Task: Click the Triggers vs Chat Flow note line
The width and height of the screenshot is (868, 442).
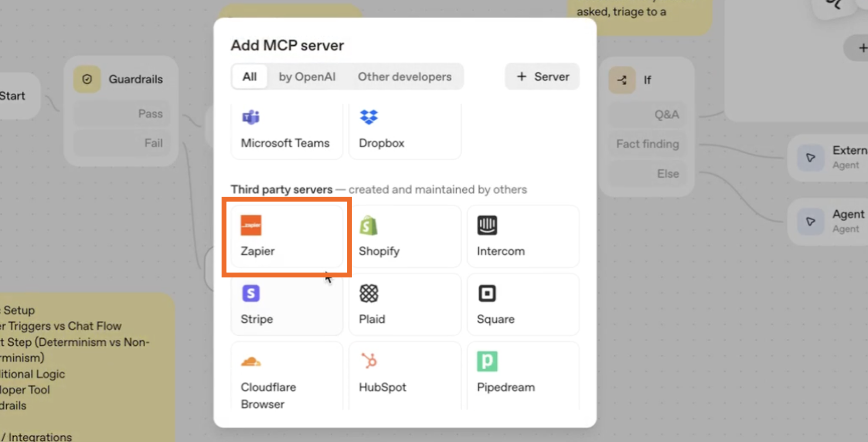Action: pos(61,326)
